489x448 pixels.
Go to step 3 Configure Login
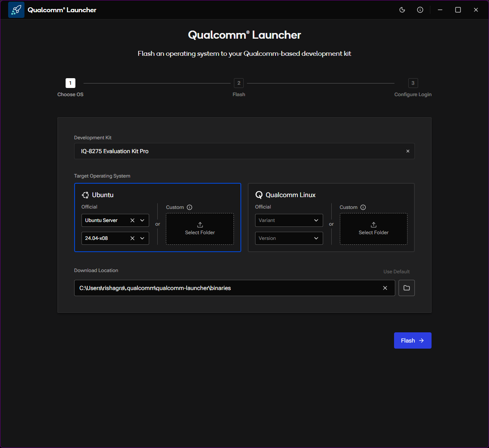(x=413, y=88)
